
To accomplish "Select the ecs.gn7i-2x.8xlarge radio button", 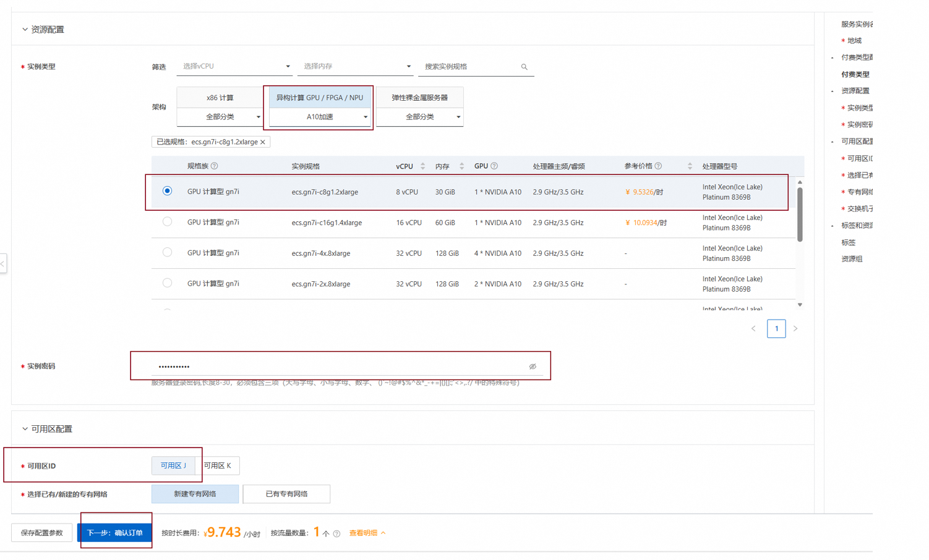I will [167, 283].
